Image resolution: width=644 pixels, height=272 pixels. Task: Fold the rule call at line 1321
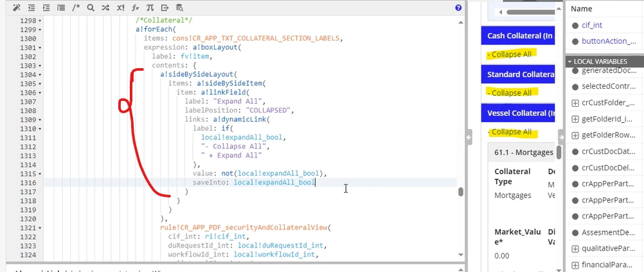tap(40, 228)
